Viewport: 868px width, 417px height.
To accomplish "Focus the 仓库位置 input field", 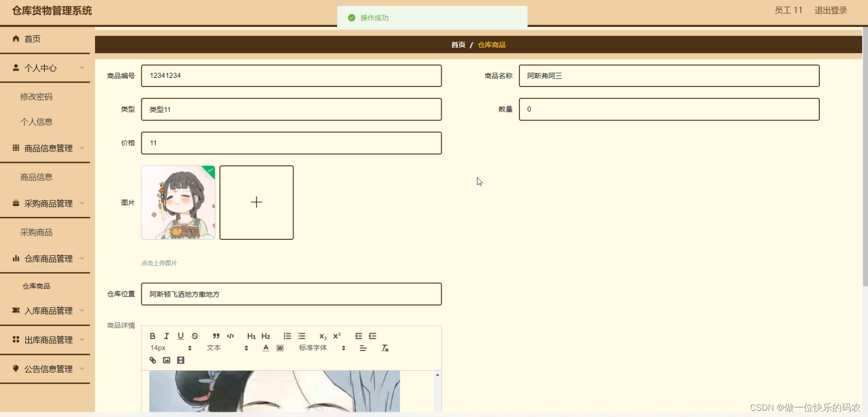I will pyautogui.click(x=291, y=294).
